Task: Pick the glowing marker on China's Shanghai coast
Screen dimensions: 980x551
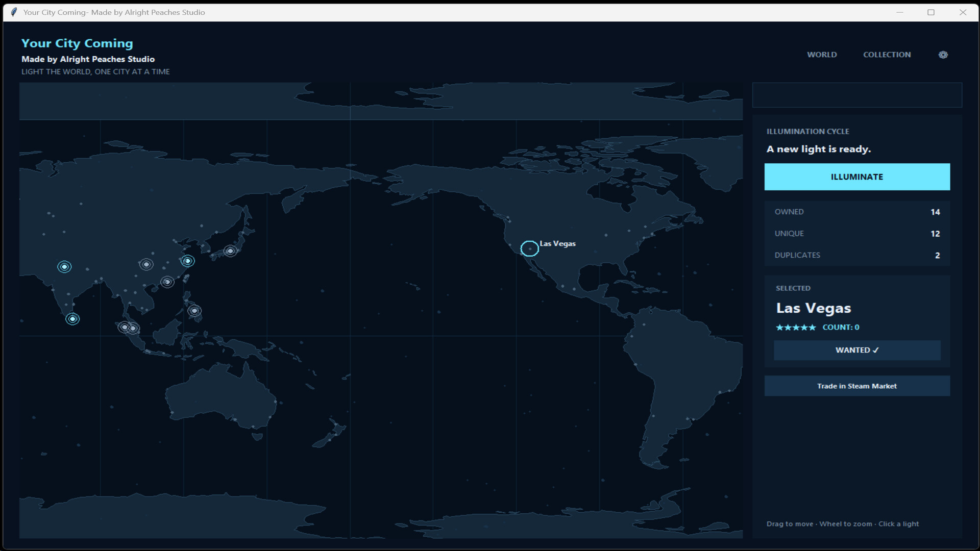Action: point(188,261)
